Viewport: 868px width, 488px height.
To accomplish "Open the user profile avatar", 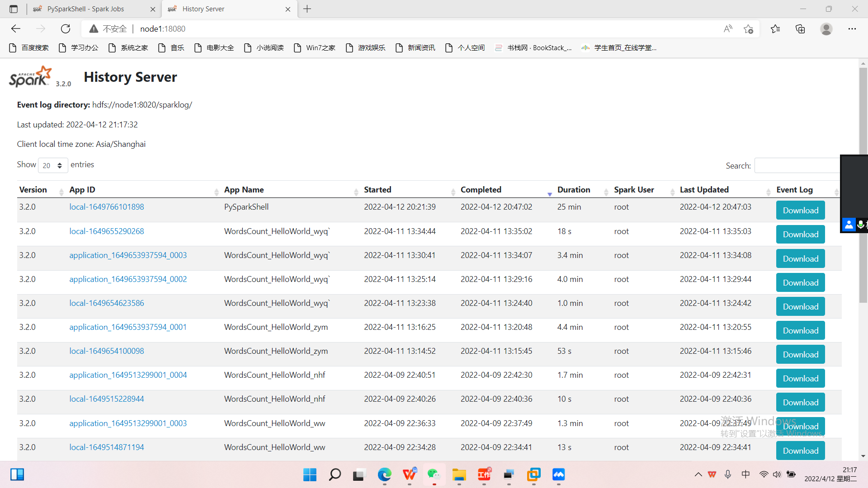I will point(826,29).
